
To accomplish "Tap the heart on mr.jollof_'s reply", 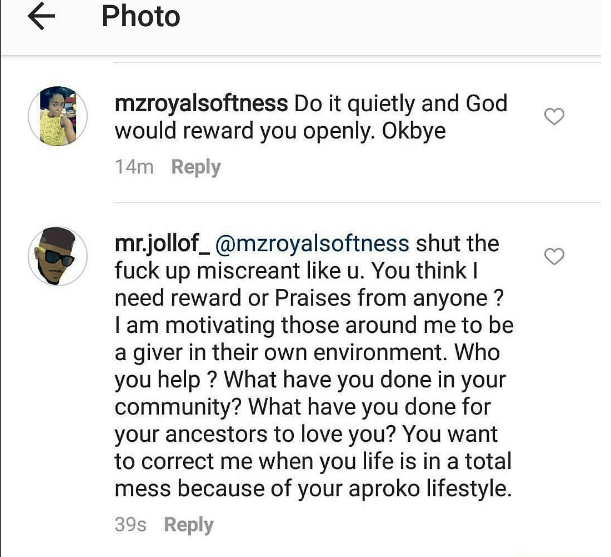I will pyautogui.click(x=554, y=258).
